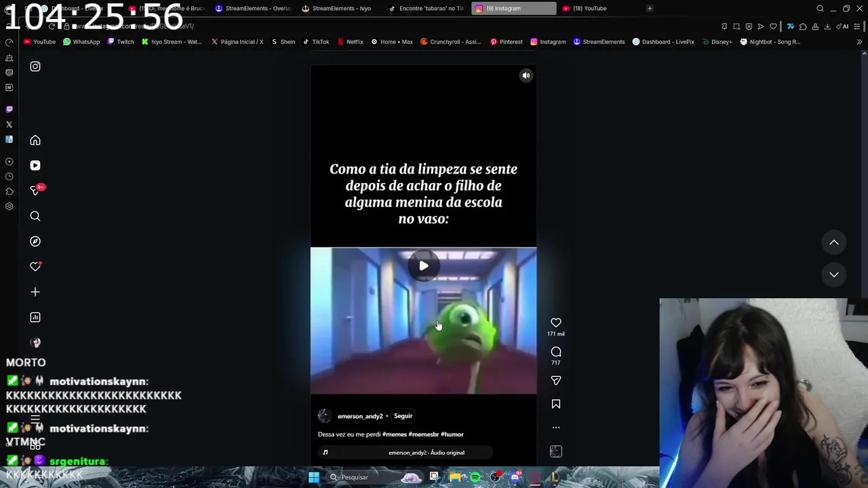The width and height of the screenshot is (868, 488).
Task: Mute the reel audio
Action: [x=526, y=76]
